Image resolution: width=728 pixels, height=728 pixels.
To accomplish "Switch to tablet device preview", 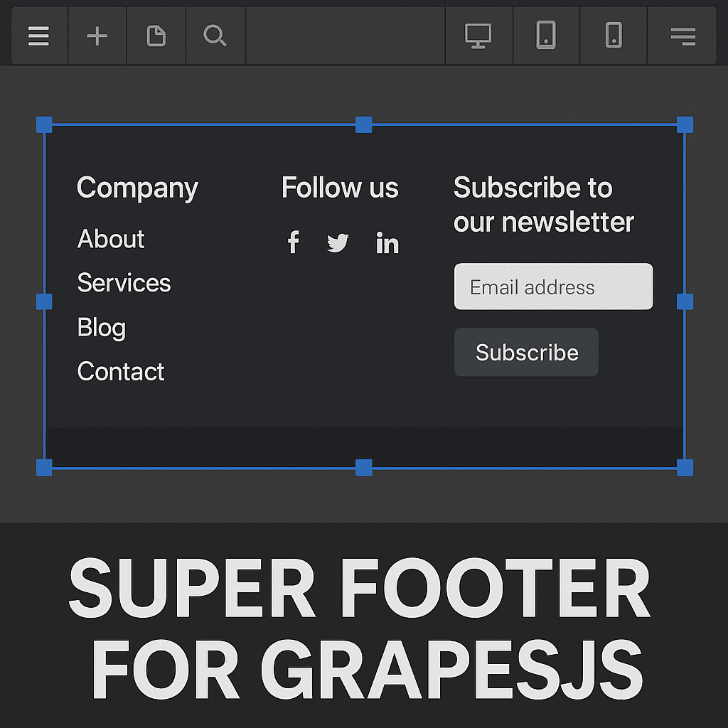I will (x=545, y=36).
